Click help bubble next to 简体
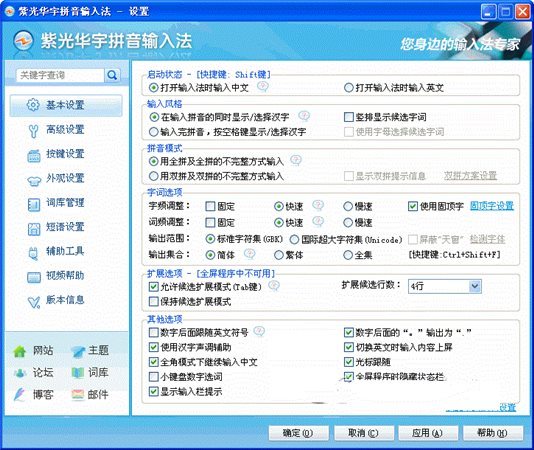 point(250,254)
